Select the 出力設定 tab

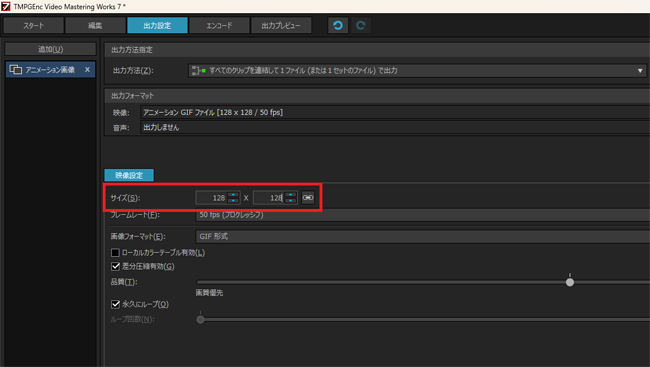[x=157, y=25]
